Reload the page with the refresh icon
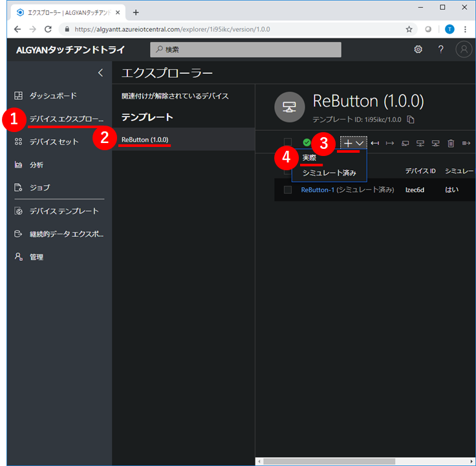Viewport: 476px width, 466px height. tap(48, 29)
